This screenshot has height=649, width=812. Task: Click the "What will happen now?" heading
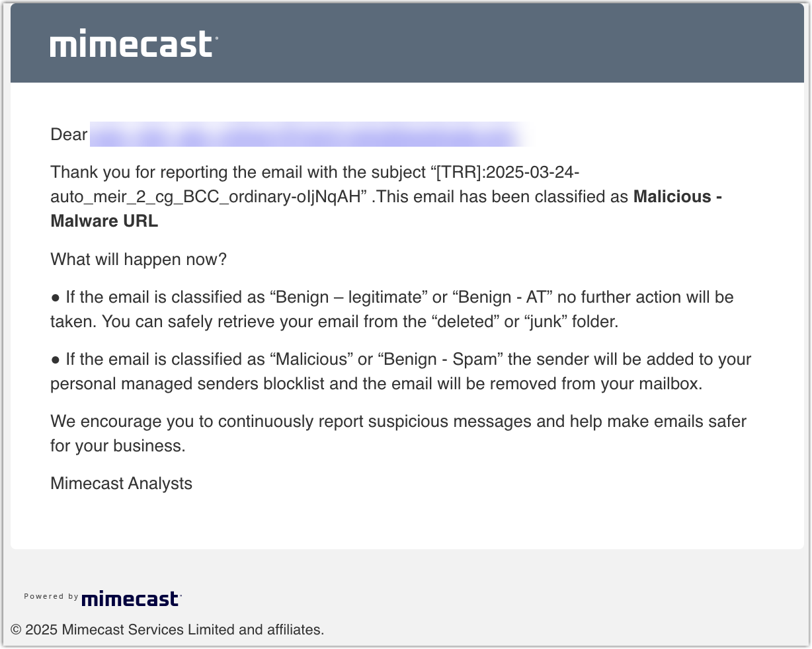pos(138,259)
